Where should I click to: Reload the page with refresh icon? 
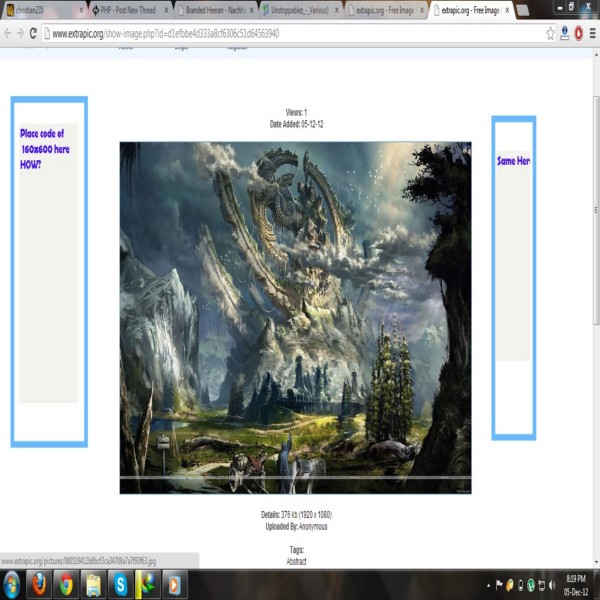point(33,34)
